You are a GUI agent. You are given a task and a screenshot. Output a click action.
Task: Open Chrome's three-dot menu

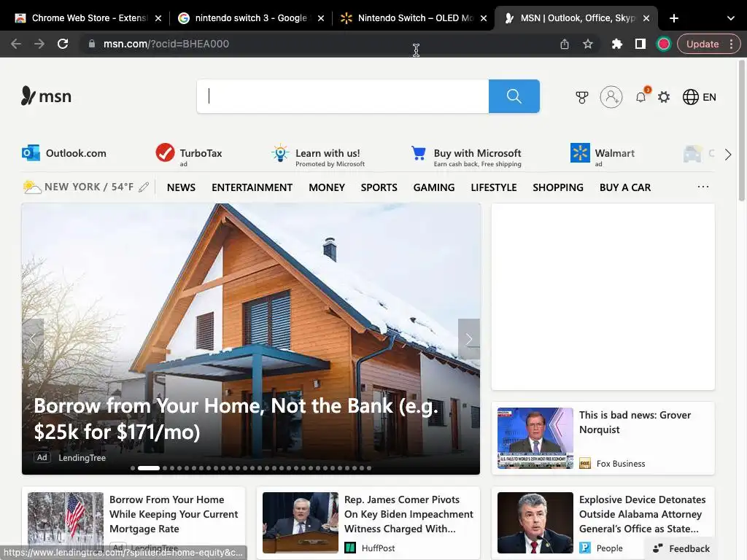731,44
